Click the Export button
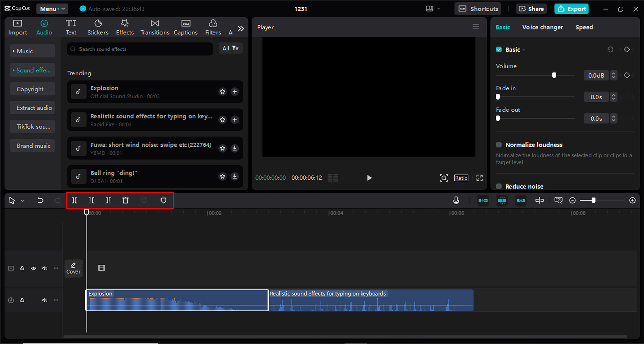This screenshot has height=344, width=644. coord(571,9)
